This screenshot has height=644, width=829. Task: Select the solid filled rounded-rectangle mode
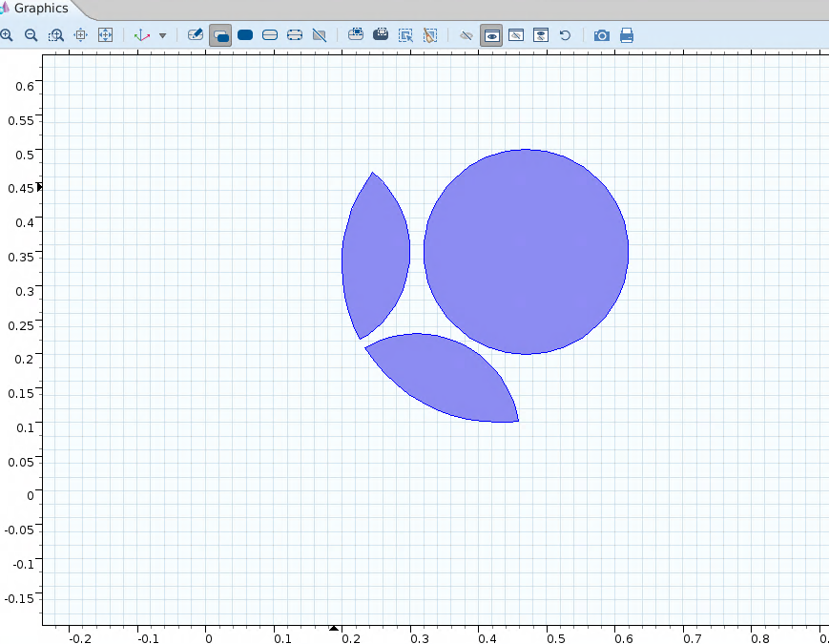point(245,35)
